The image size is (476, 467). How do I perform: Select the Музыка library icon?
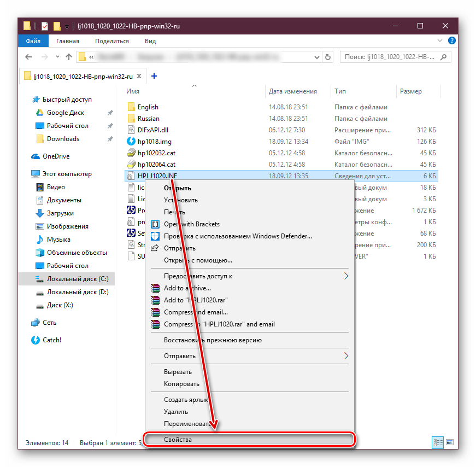pos(39,240)
